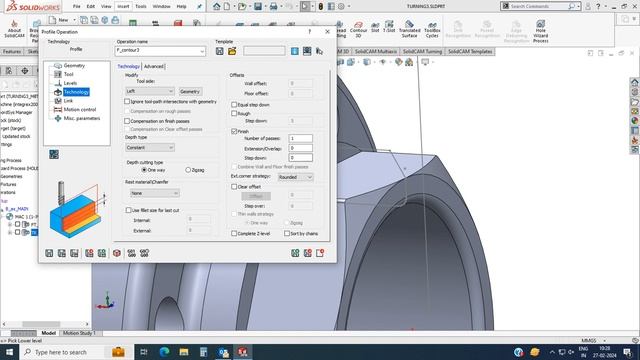
Task: Click the Print icon in the top bar
Action: 273,6
